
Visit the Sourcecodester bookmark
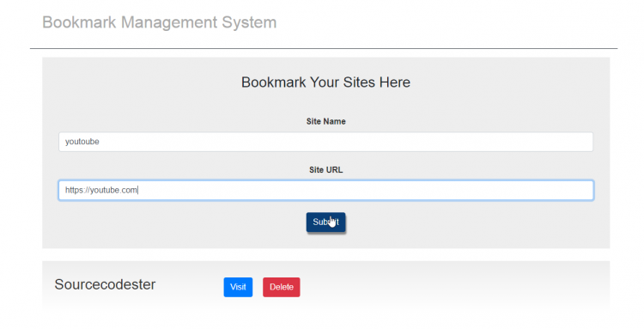pos(238,287)
